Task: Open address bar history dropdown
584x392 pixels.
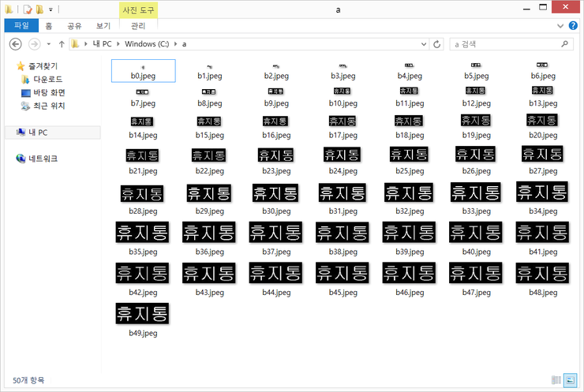Action: tap(425, 44)
